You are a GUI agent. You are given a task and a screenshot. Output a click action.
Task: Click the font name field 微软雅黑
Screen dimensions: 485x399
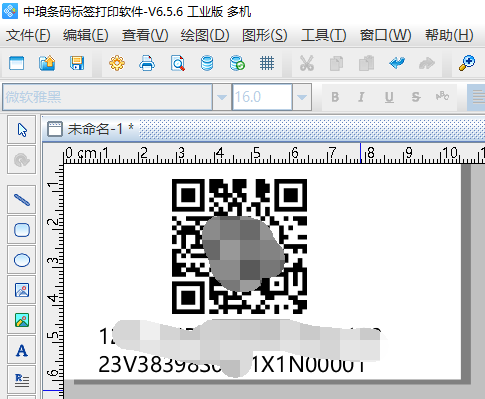107,97
